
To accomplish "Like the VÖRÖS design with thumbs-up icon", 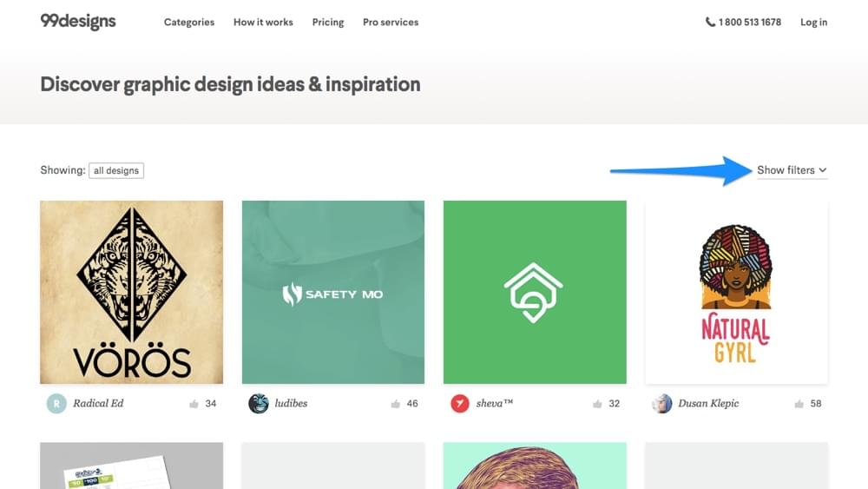I will [x=194, y=404].
